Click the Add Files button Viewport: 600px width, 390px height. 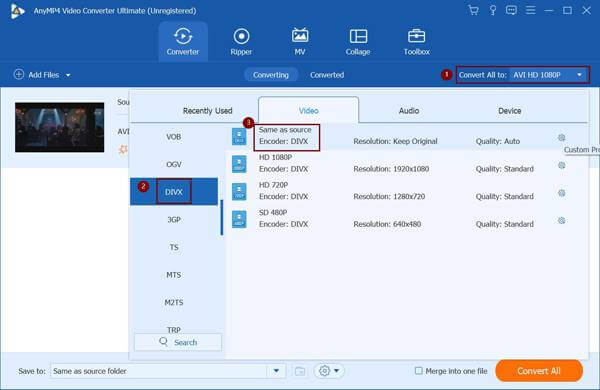(36, 75)
